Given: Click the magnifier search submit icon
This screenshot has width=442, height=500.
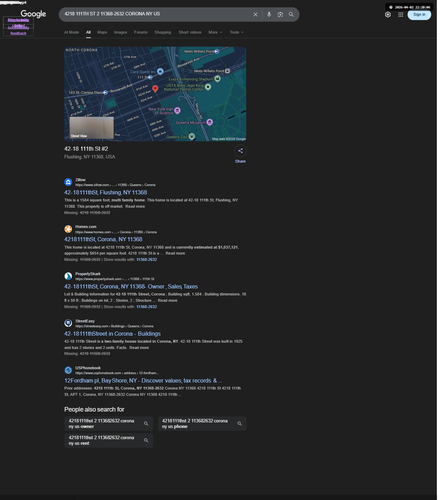Looking at the screenshot, I should pyautogui.click(x=291, y=14).
